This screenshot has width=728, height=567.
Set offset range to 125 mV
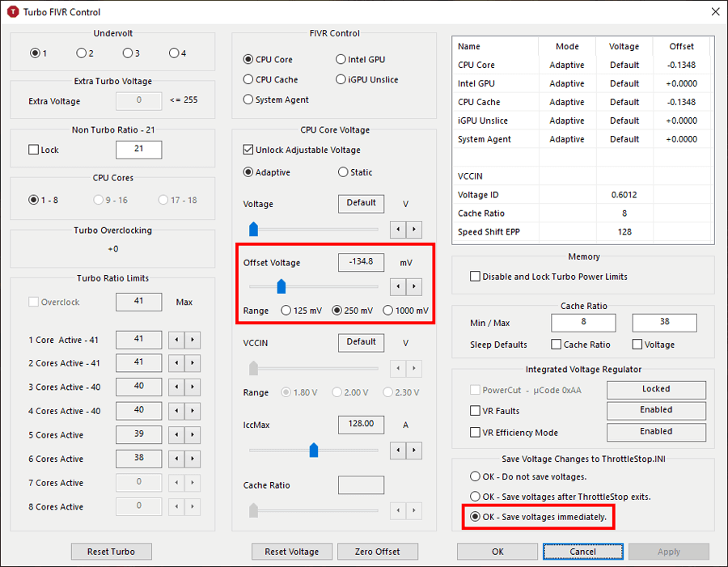[x=302, y=311]
